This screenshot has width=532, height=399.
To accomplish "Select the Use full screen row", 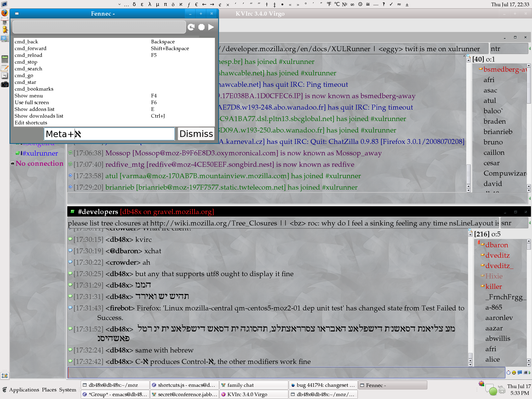I will [114, 102].
